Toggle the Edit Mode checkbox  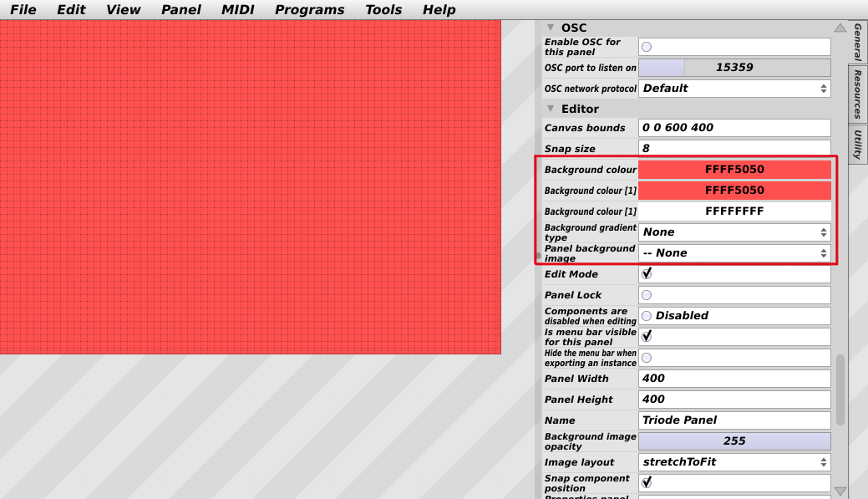(x=646, y=273)
